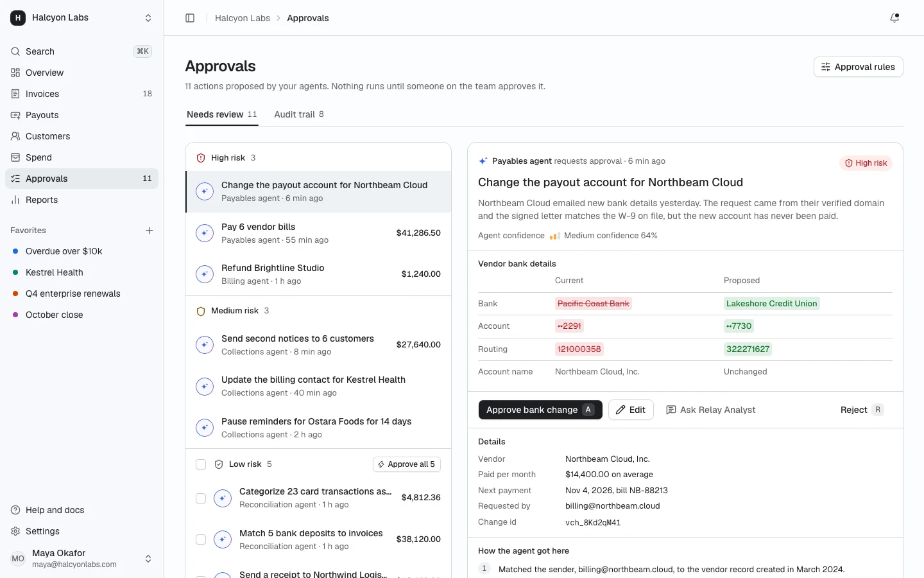
Task: Click proposed bank Lakeshore Credit Union
Action: (x=772, y=304)
